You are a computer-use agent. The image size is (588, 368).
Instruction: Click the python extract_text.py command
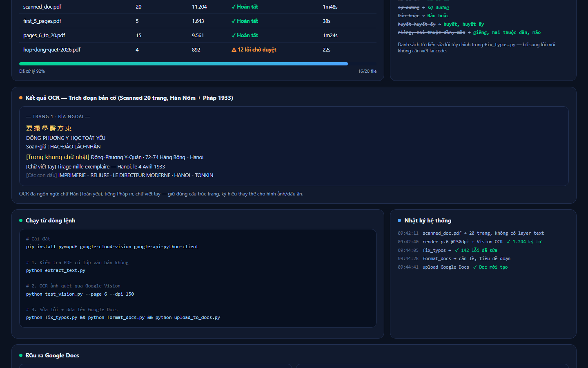tap(56, 271)
